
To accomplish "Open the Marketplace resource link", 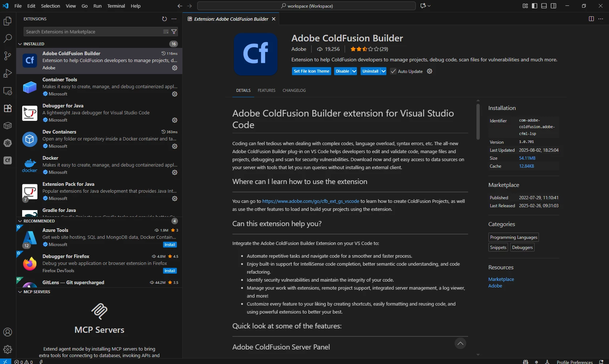I will tap(501, 279).
